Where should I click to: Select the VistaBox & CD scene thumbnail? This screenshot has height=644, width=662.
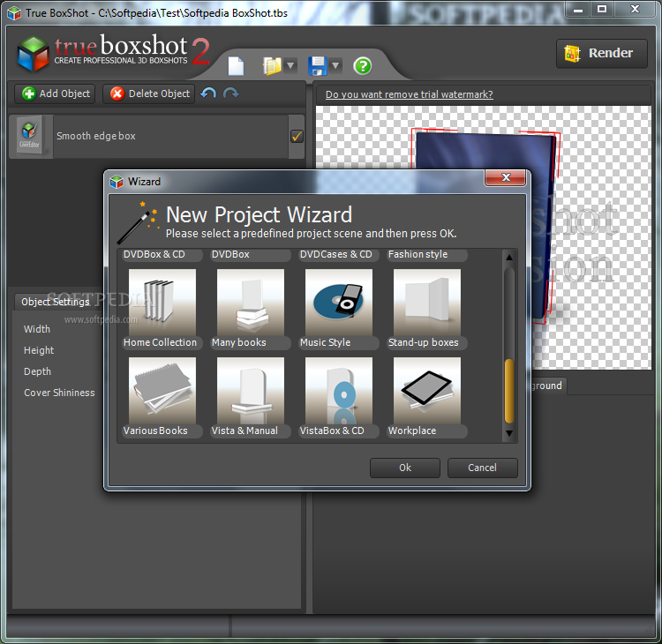[x=339, y=390]
